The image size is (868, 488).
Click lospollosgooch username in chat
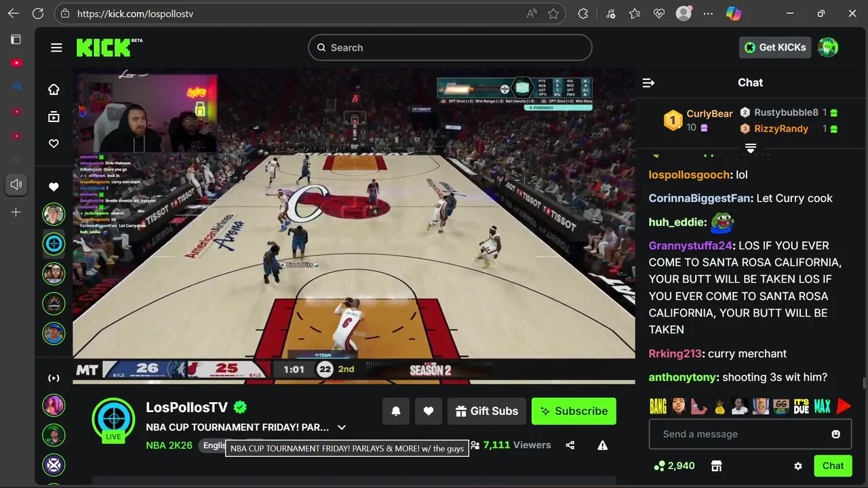(690, 175)
